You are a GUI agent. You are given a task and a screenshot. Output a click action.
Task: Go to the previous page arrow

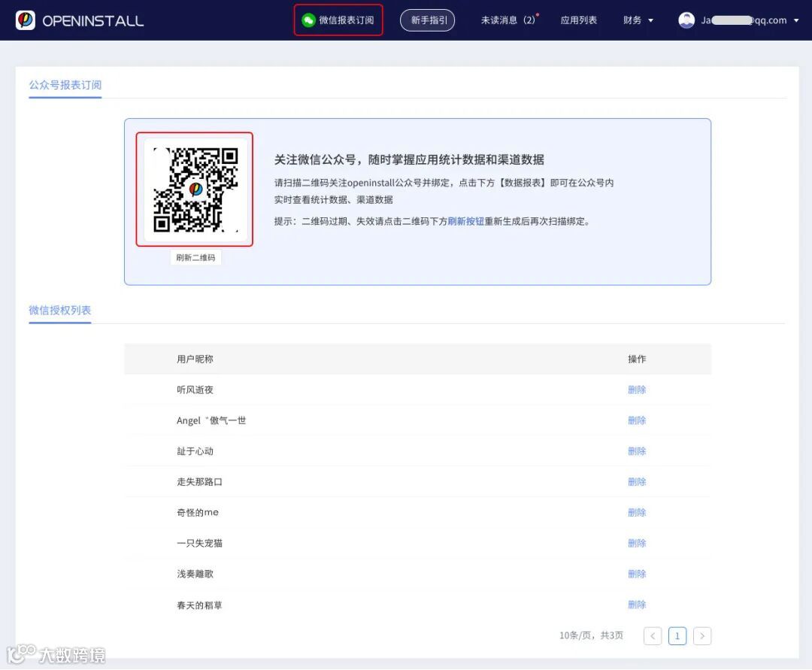[x=653, y=636]
